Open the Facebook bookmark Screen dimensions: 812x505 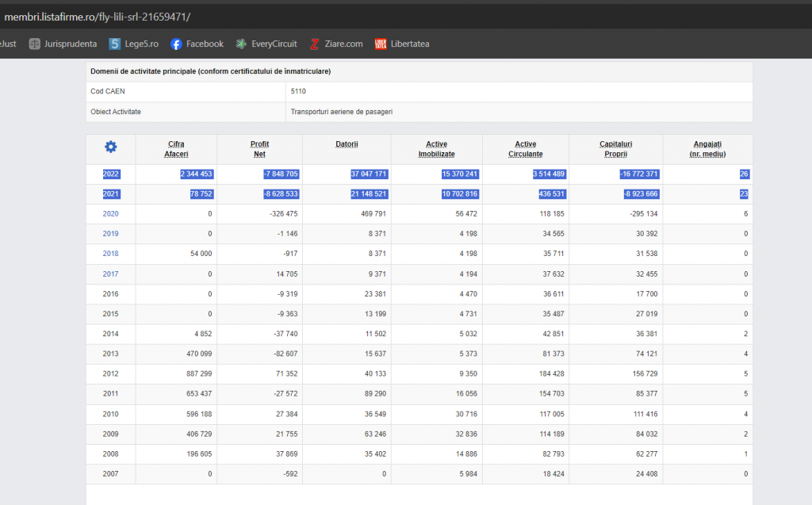click(x=197, y=44)
